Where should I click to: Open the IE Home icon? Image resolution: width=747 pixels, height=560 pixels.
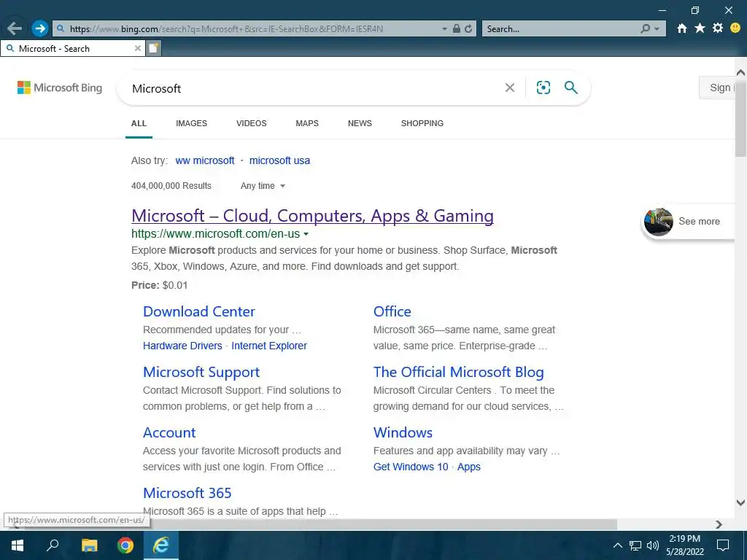[682, 28]
